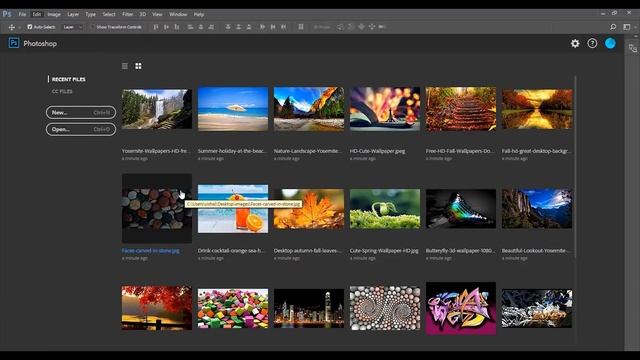Click the Desktop-autumn-fall-leaves file name
Screen dimensions: 640x360
point(308,251)
